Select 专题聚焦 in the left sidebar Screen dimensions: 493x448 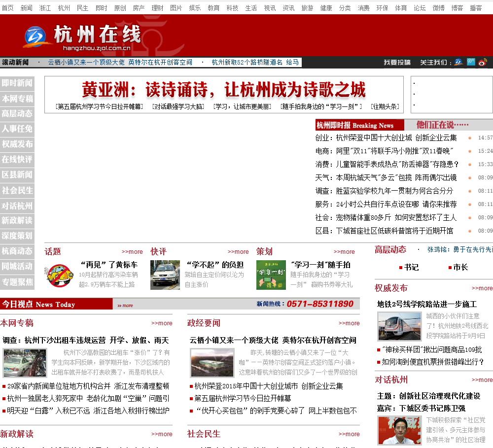(17, 282)
